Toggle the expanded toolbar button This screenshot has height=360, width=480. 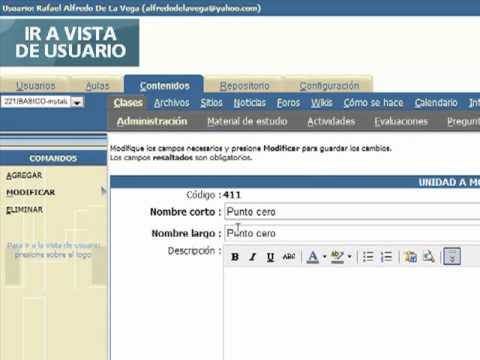452,256
